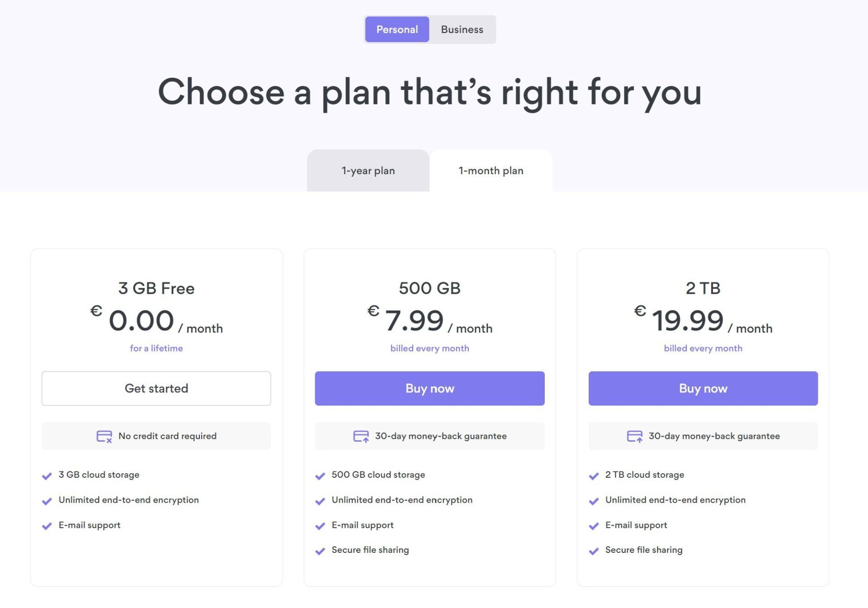This screenshot has width=868, height=608.
Task: Click the money-back card icon in the 2 TB plan
Action: tap(635, 436)
